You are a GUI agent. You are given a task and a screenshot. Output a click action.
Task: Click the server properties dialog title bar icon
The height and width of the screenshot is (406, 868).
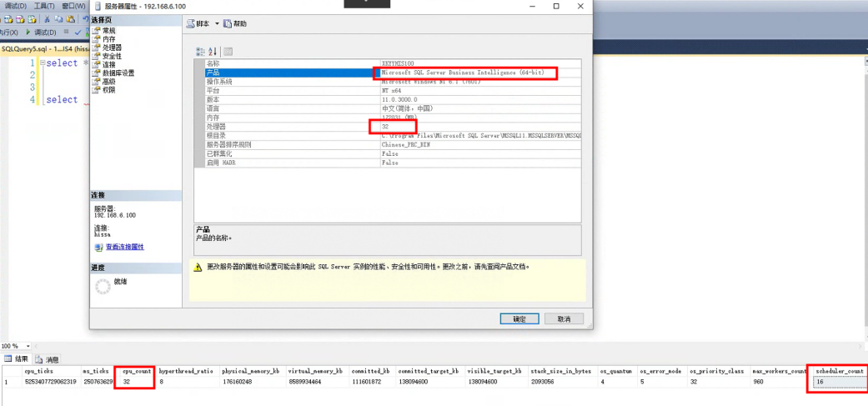tap(98, 7)
